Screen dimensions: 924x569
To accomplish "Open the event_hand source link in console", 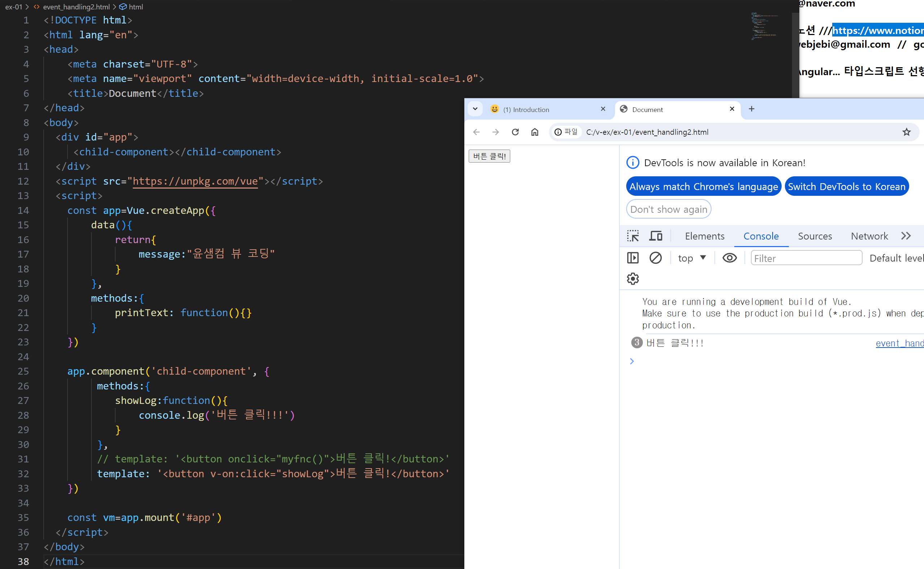I will pyautogui.click(x=899, y=343).
